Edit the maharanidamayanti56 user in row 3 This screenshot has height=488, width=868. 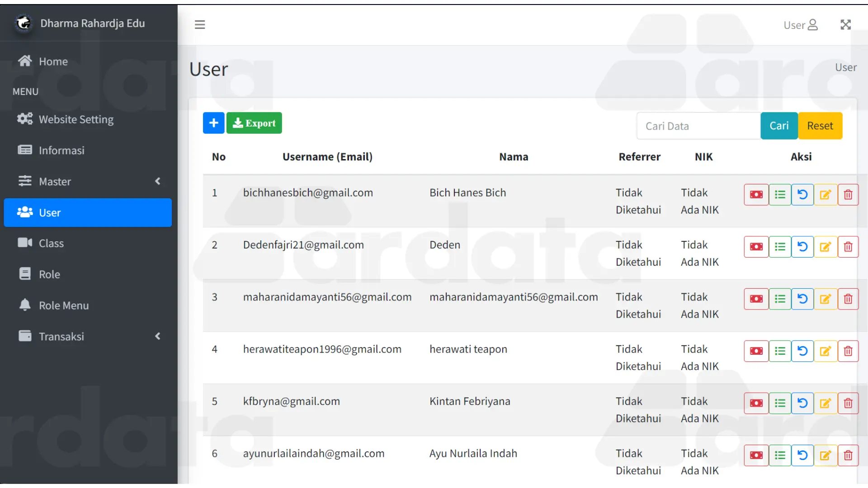[x=826, y=299]
